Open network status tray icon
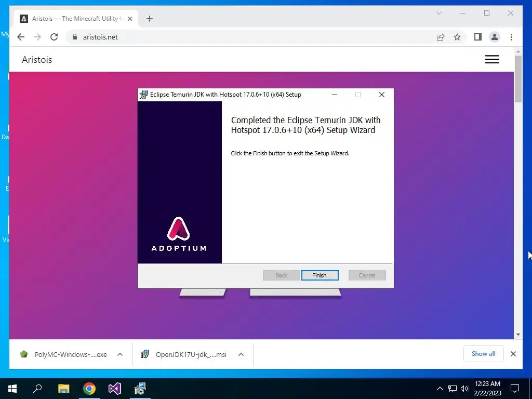Viewport: 532px width, 399px height. (453, 389)
